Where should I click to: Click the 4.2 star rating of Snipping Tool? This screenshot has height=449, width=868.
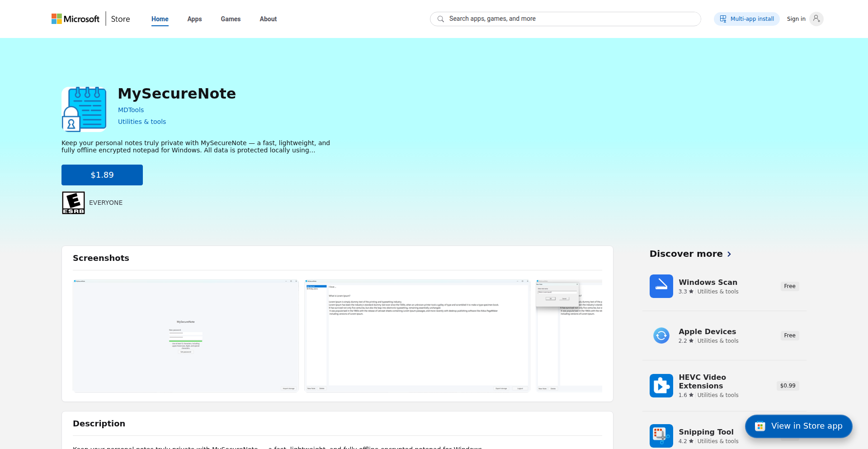pyautogui.click(x=686, y=441)
